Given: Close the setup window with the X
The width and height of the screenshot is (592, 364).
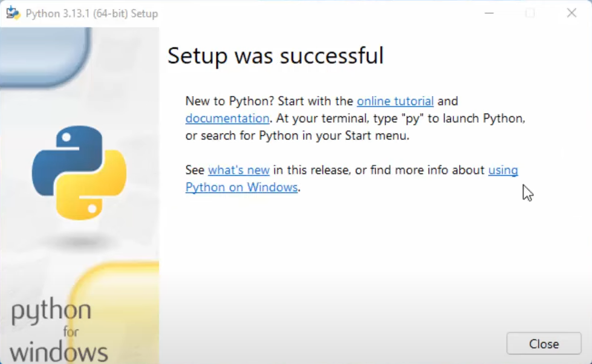Looking at the screenshot, I should click(571, 13).
